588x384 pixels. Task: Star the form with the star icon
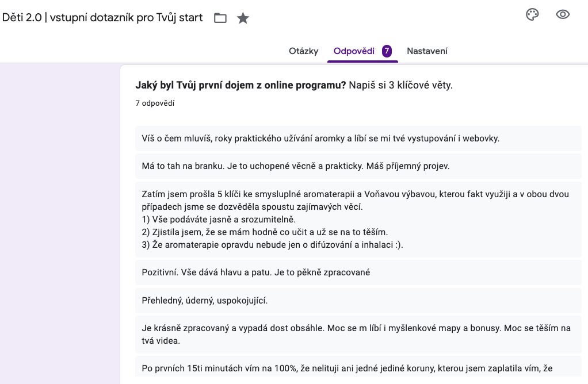tap(243, 18)
